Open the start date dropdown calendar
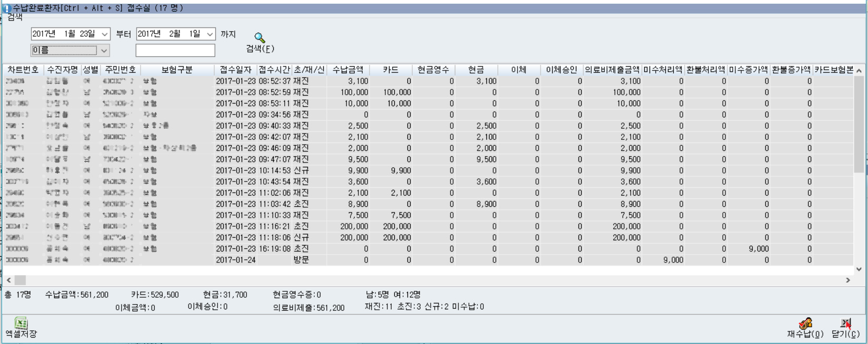 pyautogui.click(x=105, y=34)
